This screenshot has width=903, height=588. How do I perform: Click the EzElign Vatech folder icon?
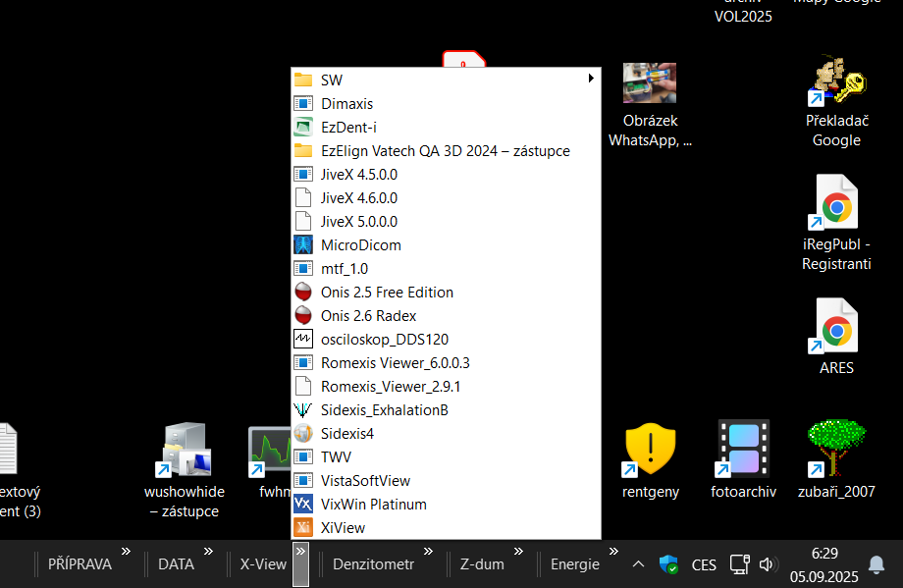(303, 151)
